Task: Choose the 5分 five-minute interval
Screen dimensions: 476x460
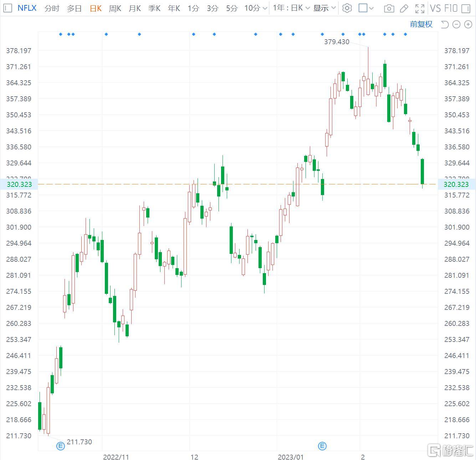Action: coord(232,8)
